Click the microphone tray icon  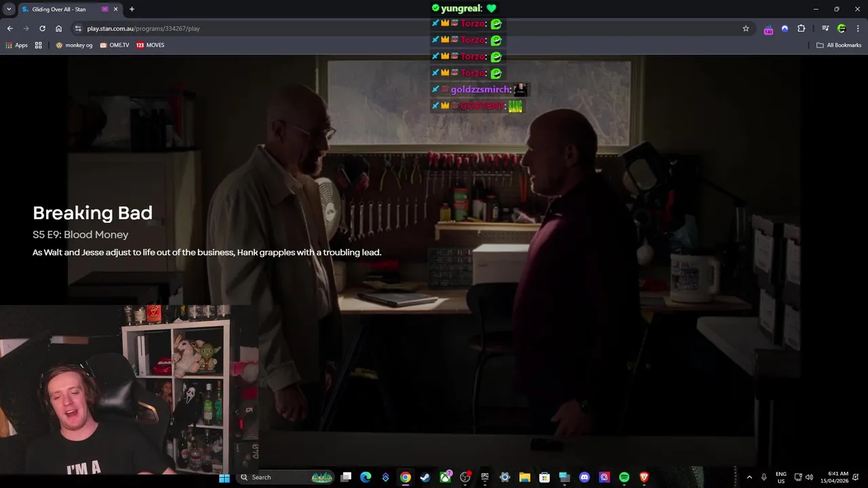pos(764,477)
